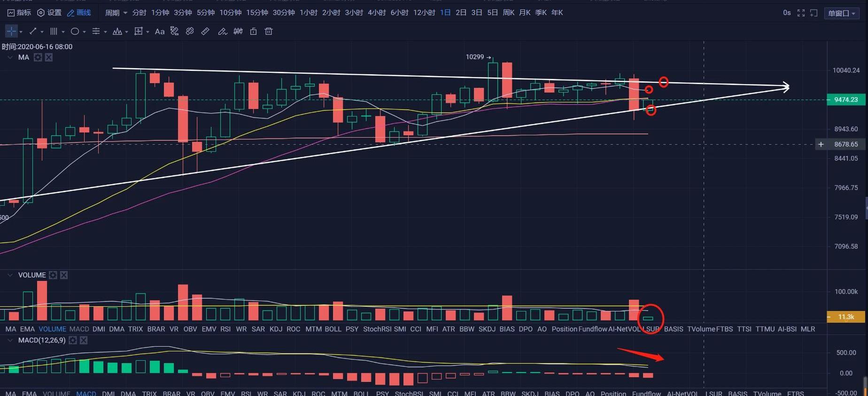The image size is (868, 396).
Task: Select the 12小时 timeframe
Action: pyautogui.click(x=424, y=13)
